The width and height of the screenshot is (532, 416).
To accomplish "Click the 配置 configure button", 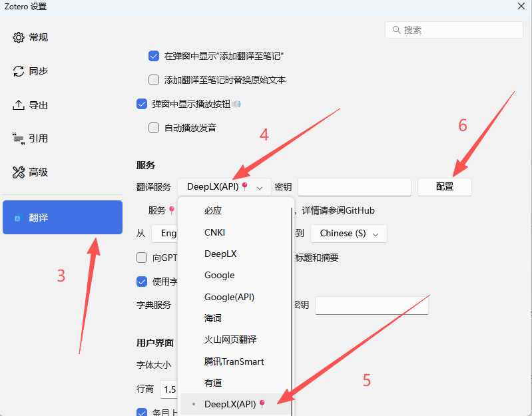I will point(445,187).
